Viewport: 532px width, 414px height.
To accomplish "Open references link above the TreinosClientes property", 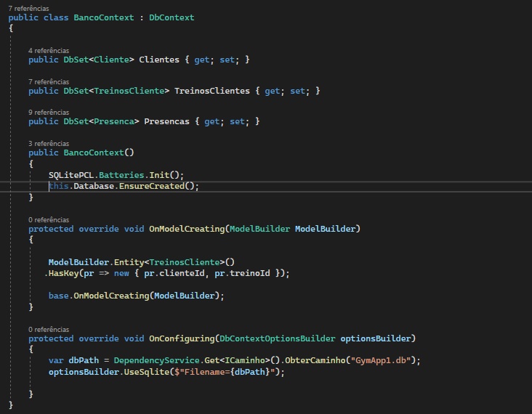I will [49, 82].
